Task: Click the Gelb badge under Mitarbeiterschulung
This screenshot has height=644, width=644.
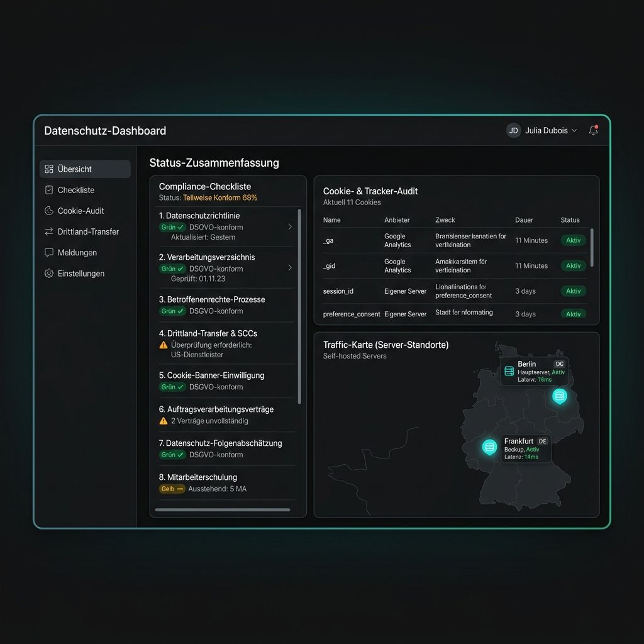Action: click(172, 489)
